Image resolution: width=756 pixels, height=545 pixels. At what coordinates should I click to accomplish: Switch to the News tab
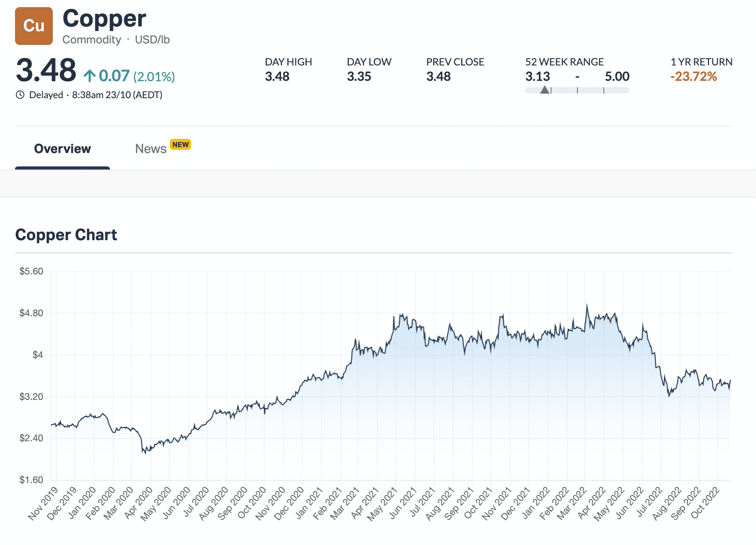(151, 149)
